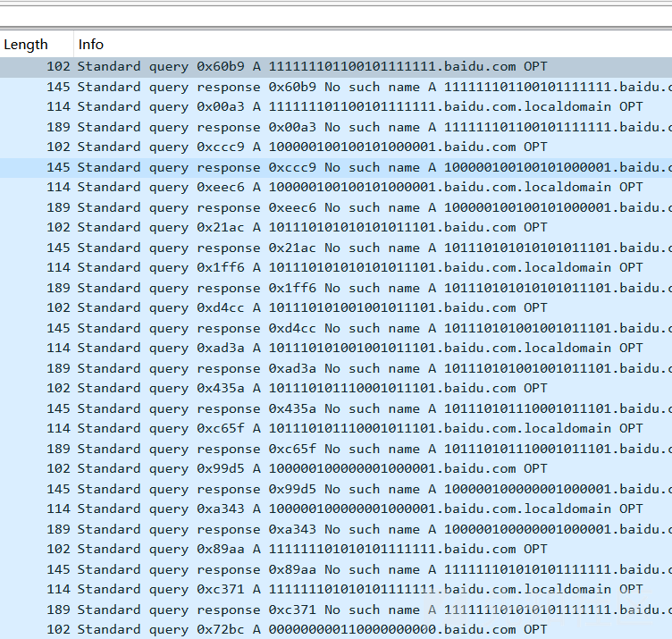This screenshot has width=672, height=639.
Task: Select the response 0x435a packet row
Action: pyautogui.click(x=336, y=408)
